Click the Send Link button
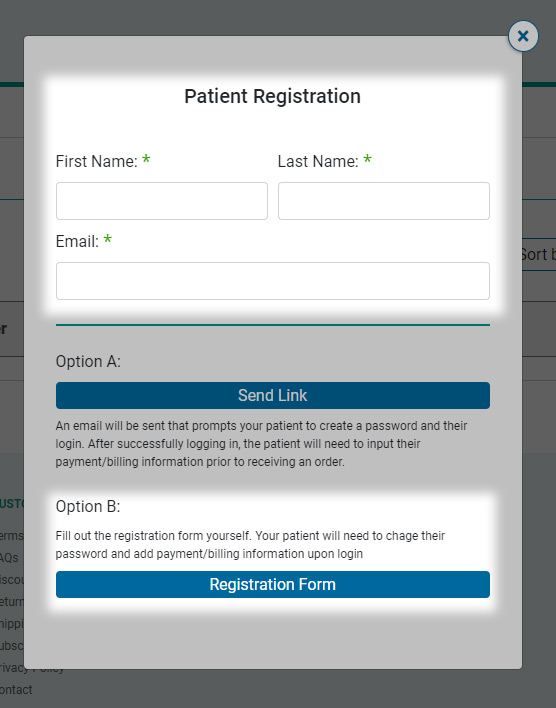The height and width of the screenshot is (708, 556). [273, 396]
